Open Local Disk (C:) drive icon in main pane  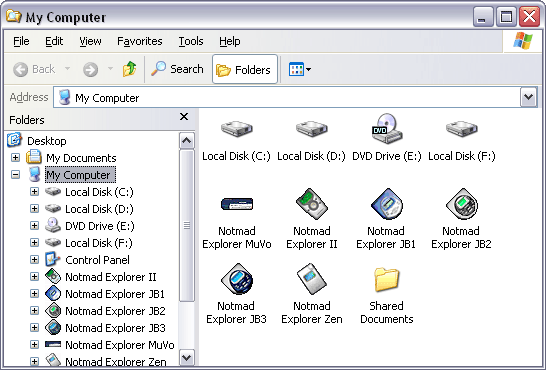[236, 129]
